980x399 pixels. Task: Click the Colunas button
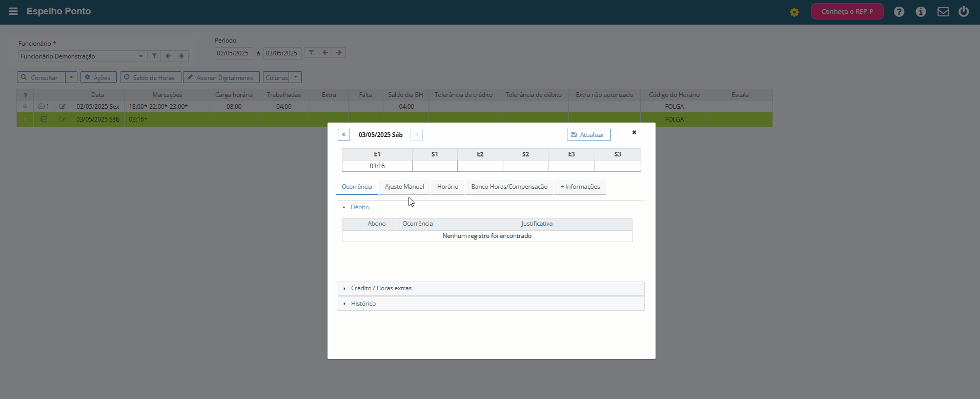[x=276, y=77]
